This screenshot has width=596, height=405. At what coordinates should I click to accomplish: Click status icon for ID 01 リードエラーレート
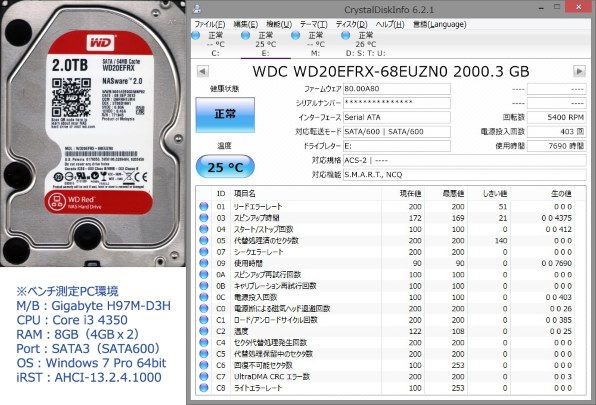(204, 206)
